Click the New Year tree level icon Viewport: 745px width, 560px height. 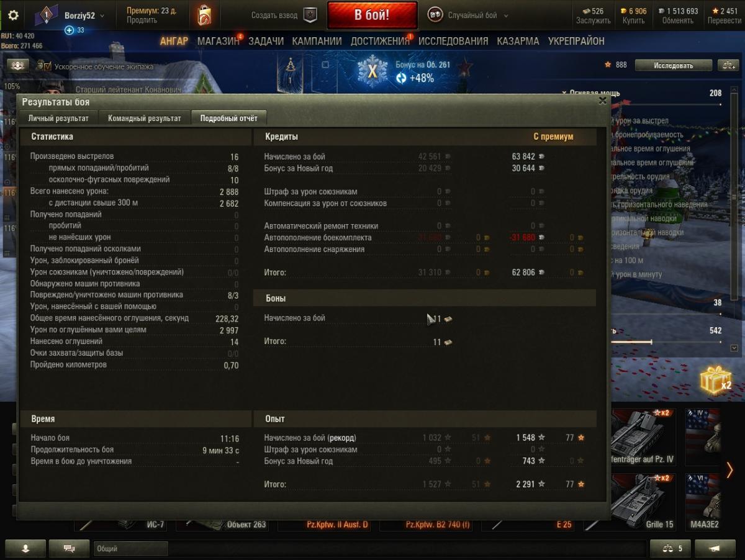(291, 71)
